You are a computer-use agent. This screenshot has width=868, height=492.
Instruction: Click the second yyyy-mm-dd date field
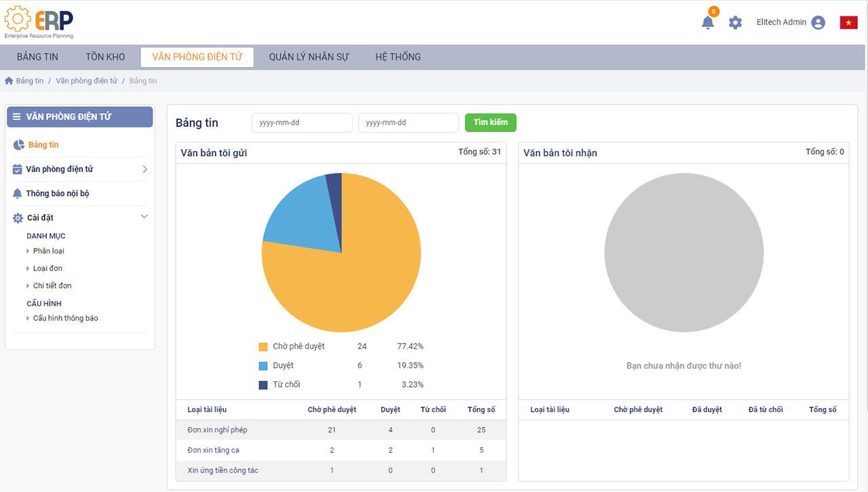pyautogui.click(x=408, y=123)
